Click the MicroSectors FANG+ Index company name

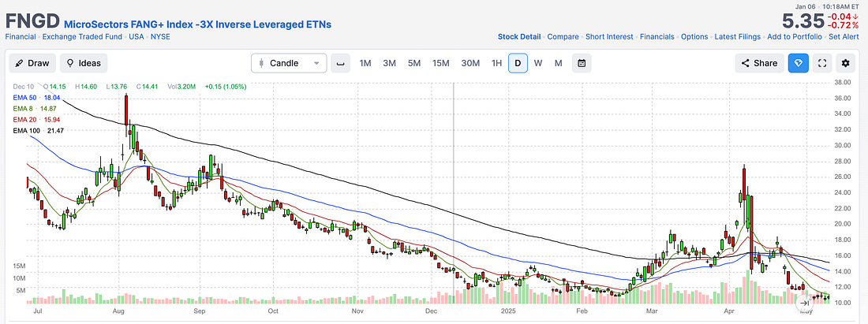coord(197,24)
